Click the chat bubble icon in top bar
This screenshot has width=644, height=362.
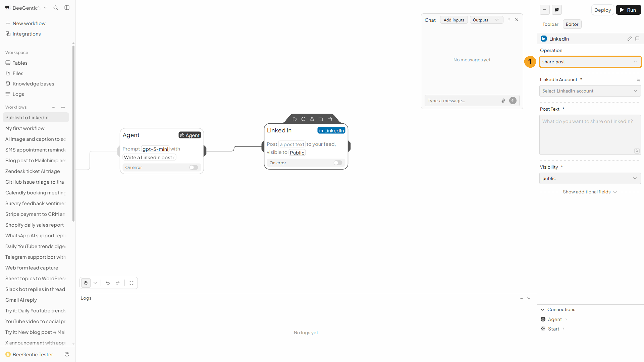point(557,10)
